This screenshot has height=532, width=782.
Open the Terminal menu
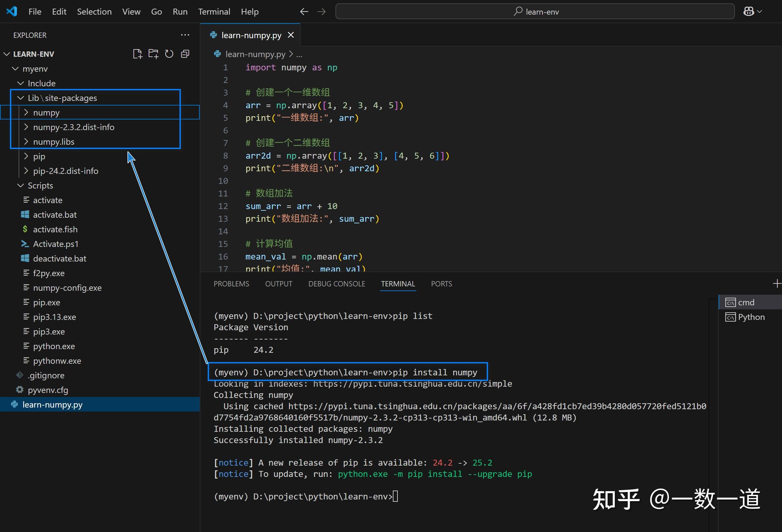click(214, 11)
